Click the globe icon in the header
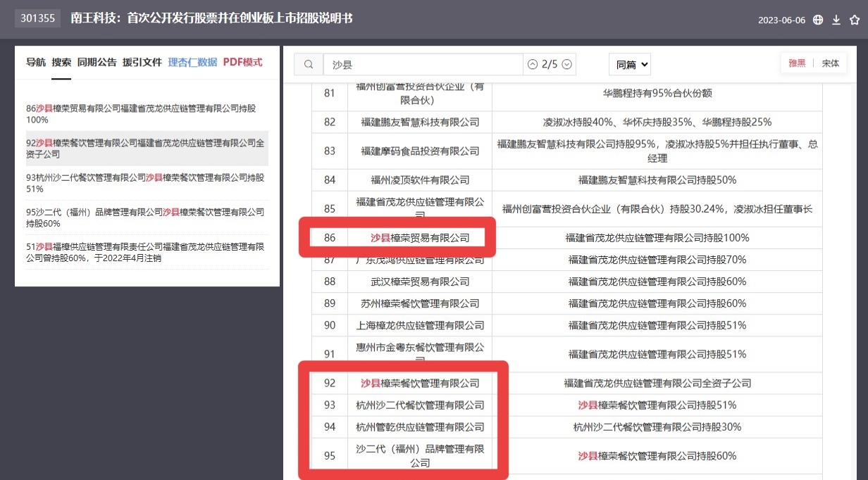868x480 pixels. click(x=818, y=20)
